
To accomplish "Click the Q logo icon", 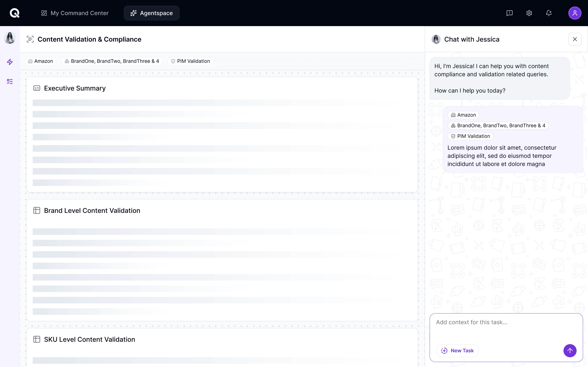I will point(14,13).
